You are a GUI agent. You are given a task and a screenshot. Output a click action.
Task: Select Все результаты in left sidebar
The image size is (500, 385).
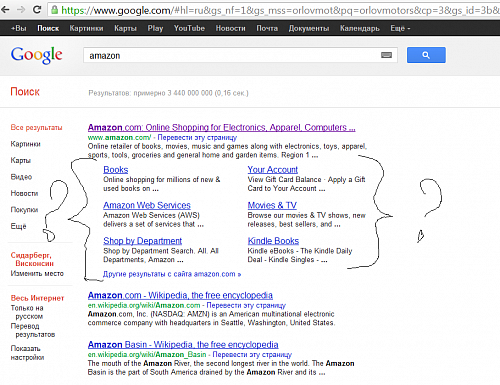(x=36, y=127)
